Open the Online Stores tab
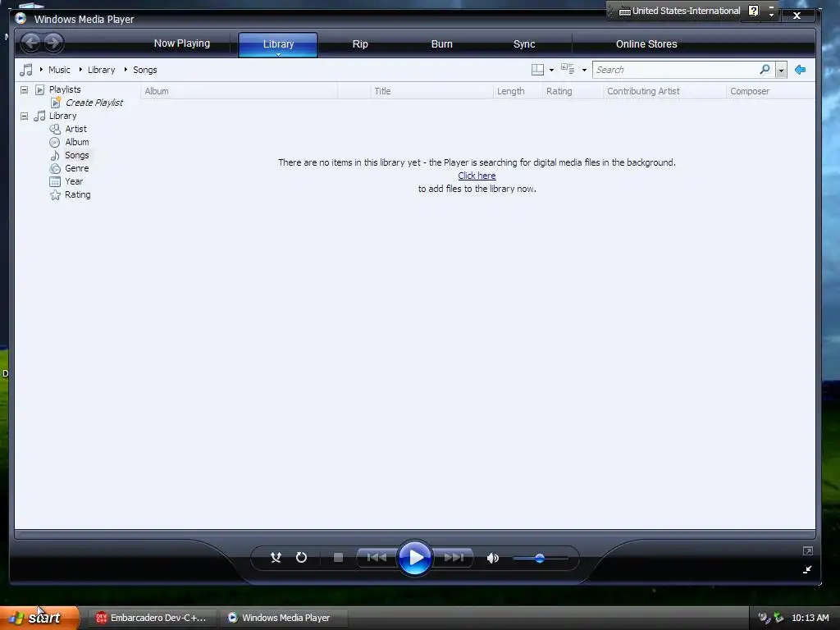This screenshot has height=630, width=840. click(646, 44)
